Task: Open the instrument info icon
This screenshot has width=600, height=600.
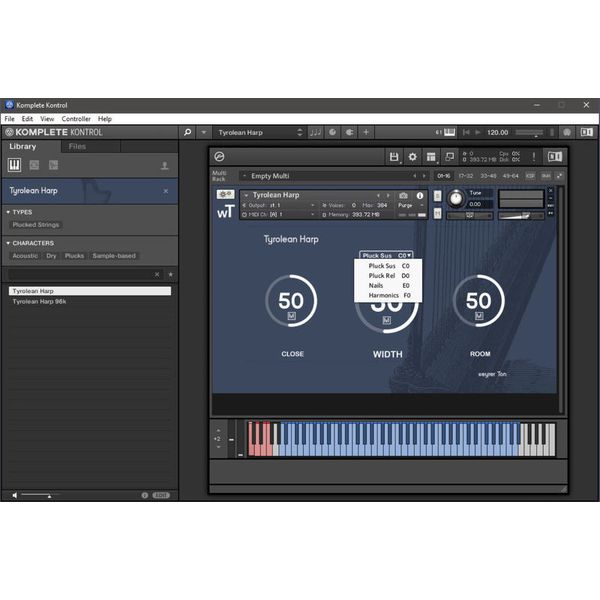Action: point(420,196)
